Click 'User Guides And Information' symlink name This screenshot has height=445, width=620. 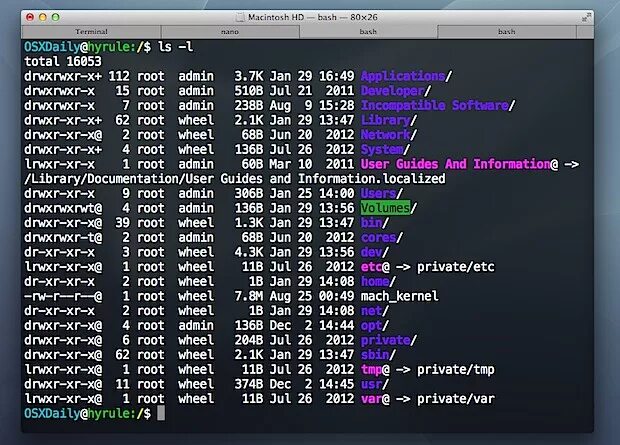coord(456,164)
